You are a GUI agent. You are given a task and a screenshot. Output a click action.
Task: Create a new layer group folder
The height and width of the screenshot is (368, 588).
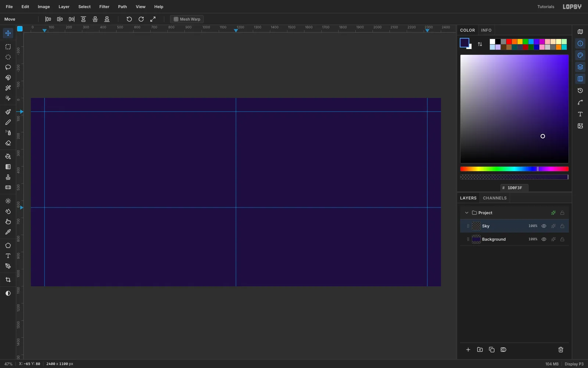480,350
